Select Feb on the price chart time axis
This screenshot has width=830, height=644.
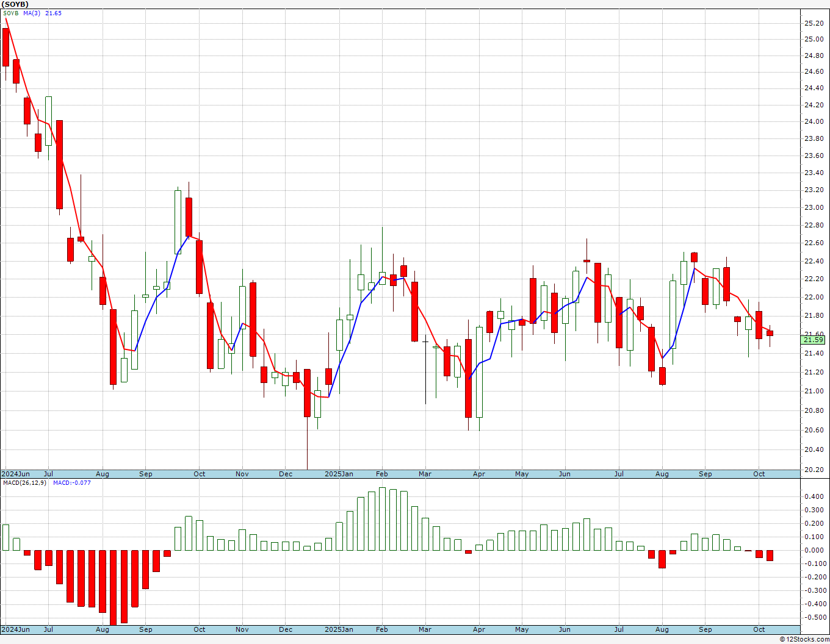point(382,474)
